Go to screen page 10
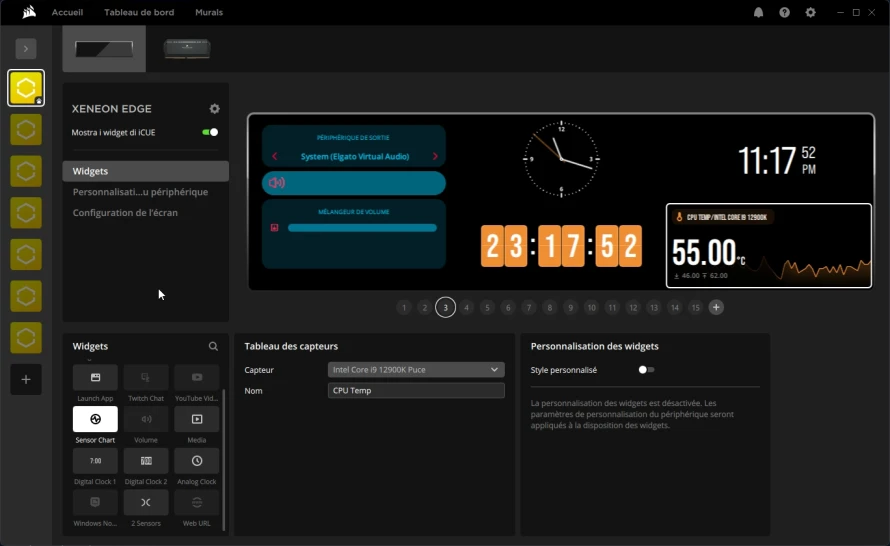This screenshot has height=546, width=890. [x=591, y=307]
